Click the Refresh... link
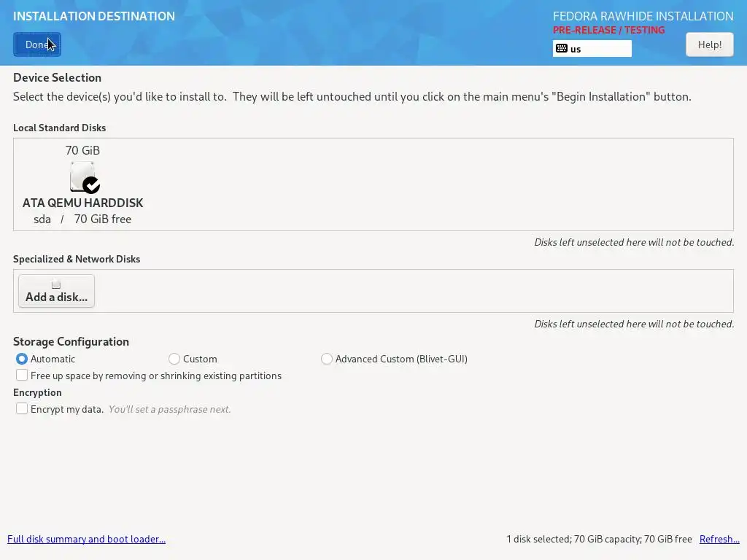 [719, 539]
